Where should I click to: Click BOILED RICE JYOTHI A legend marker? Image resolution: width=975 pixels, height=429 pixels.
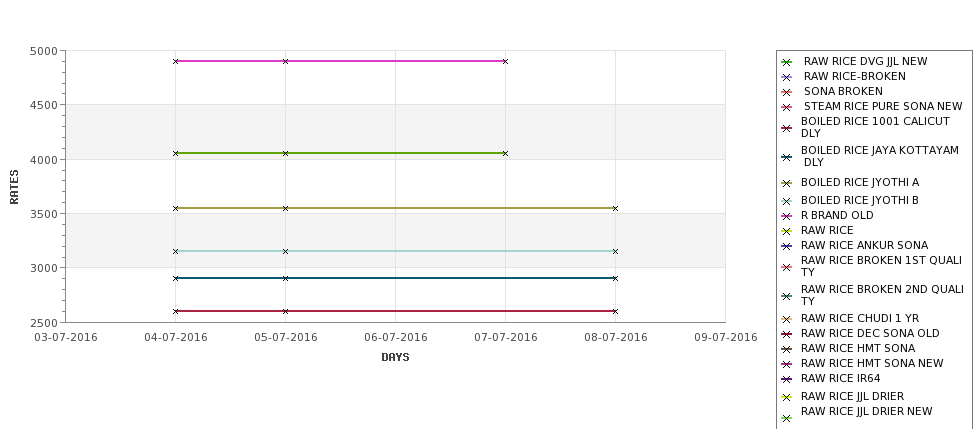coord(787,183)
